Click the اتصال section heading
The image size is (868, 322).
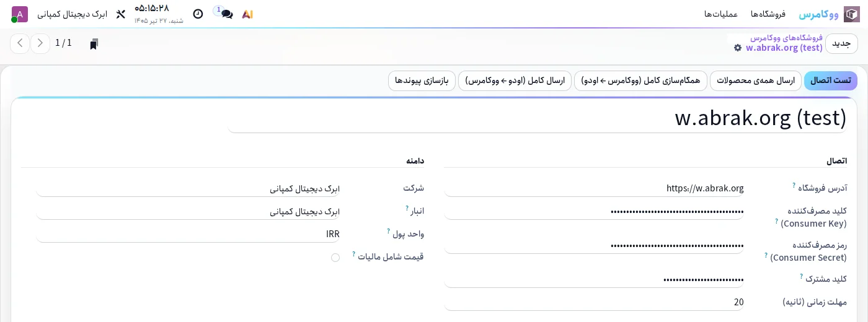pos(836,161)
